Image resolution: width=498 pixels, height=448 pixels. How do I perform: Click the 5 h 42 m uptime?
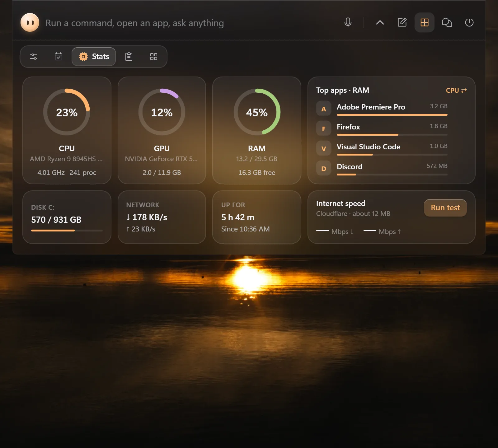coord(238,217)
